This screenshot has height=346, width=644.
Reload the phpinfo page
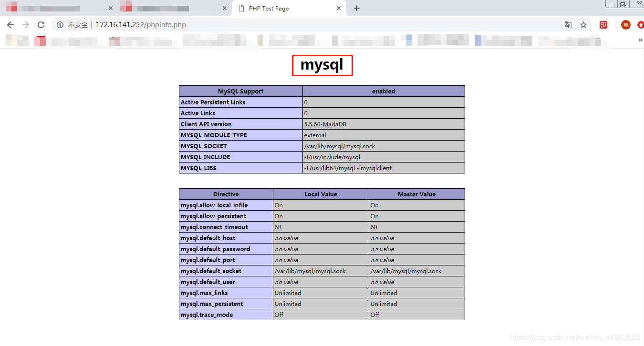point(41,25)
